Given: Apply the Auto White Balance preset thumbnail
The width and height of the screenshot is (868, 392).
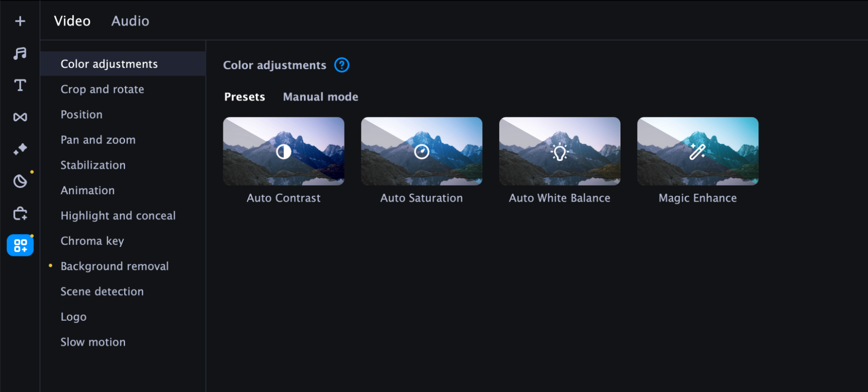Looking at the screenshot, I should pyautogui.click(x=560, y=151).
